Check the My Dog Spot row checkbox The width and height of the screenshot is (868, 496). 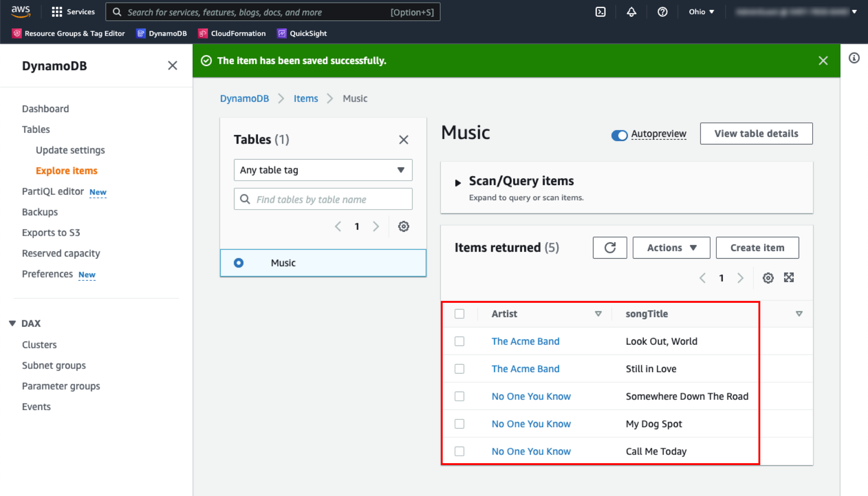click(x=459, y=424)
